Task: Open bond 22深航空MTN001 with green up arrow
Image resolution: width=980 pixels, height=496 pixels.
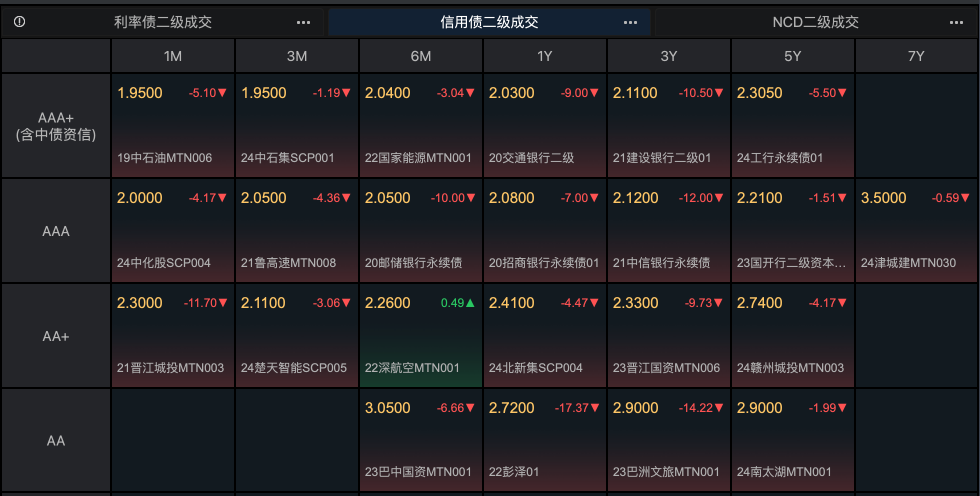Action: click(420, 336)
